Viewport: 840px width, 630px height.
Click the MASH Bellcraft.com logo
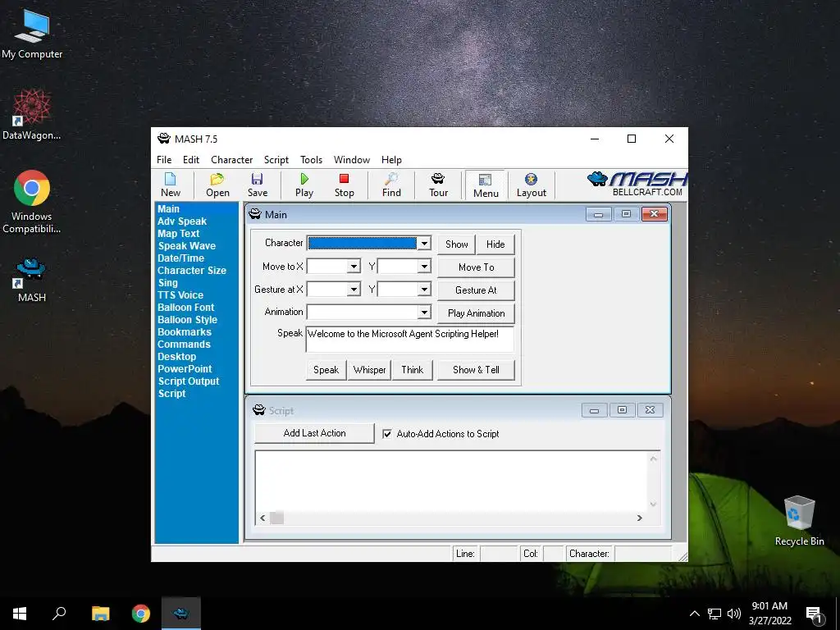point(637,185)
